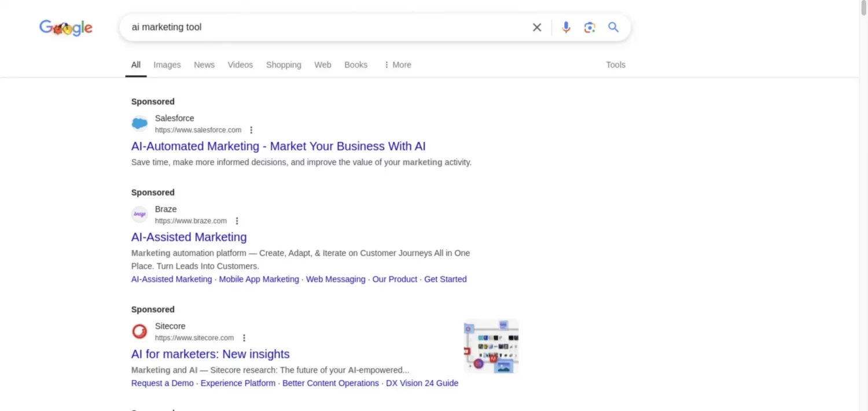Viewport: 868px width, 411px height.
Task: Click the https://www.salesforce.com URL text
Action: [198, 130]
